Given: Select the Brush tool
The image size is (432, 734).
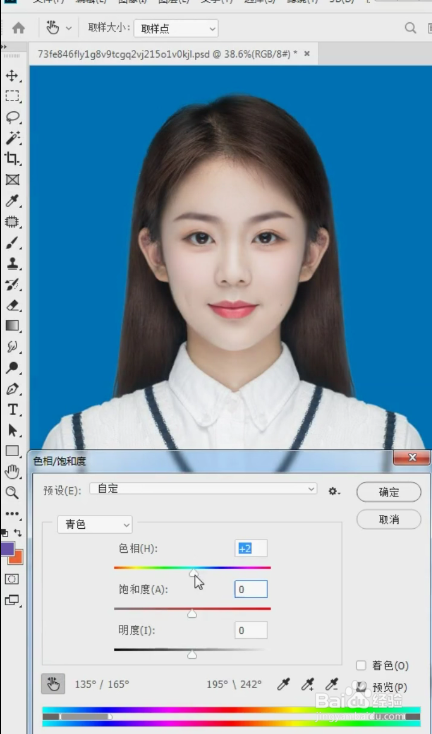Looking at the screenshot, I should [12, 242].
